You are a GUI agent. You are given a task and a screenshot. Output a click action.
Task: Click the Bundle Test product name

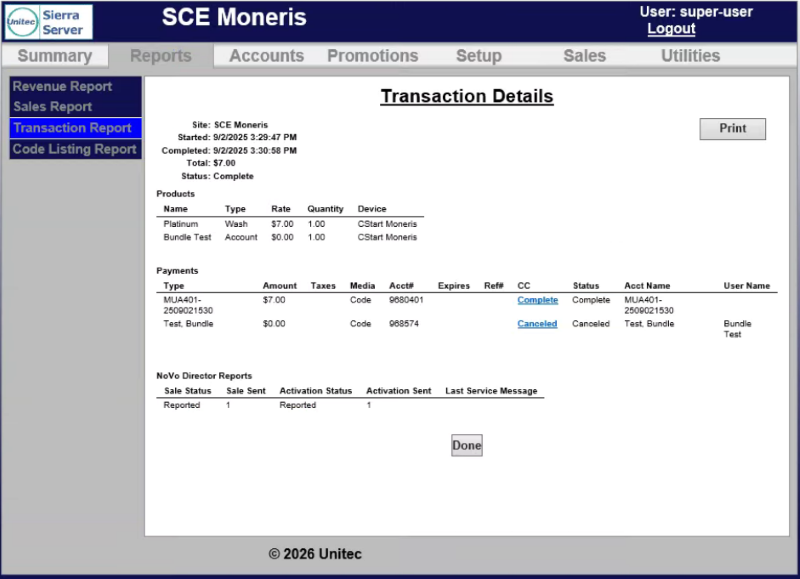point(187,237)
